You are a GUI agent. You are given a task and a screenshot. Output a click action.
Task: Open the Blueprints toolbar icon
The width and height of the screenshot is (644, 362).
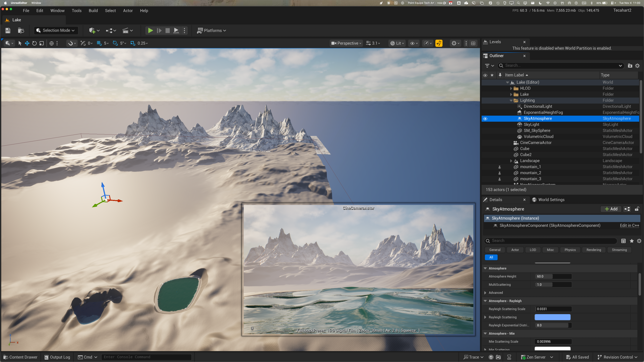[111, 30]
